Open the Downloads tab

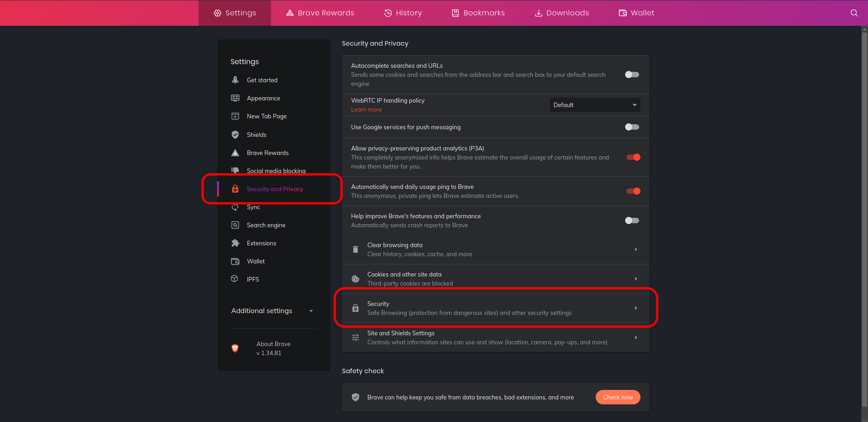coord(562,13)
